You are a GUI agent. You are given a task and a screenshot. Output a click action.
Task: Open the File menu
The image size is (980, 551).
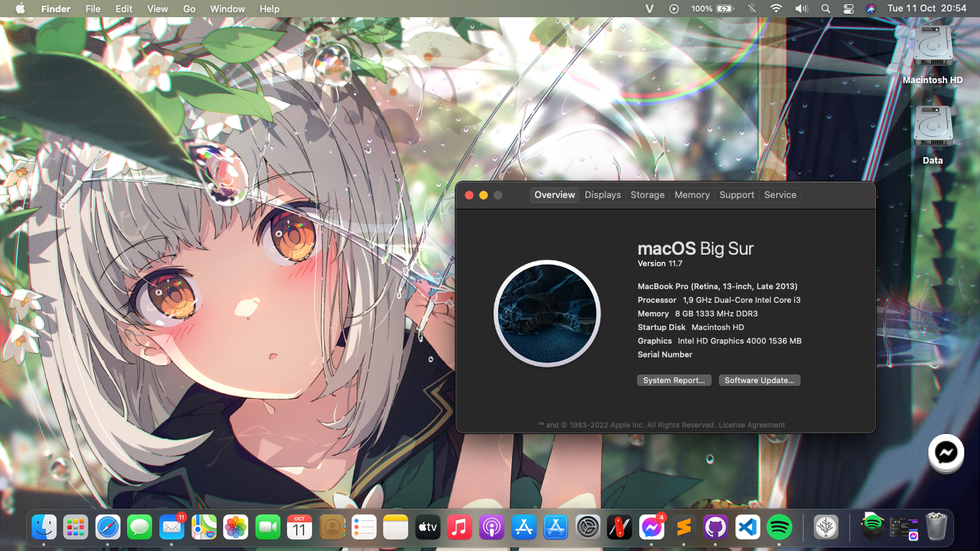(93, 9)
